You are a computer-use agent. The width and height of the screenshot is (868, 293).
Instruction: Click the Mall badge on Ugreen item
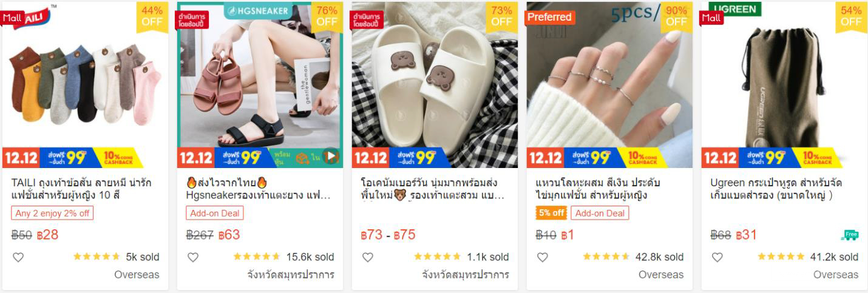[x=713, y=18]
